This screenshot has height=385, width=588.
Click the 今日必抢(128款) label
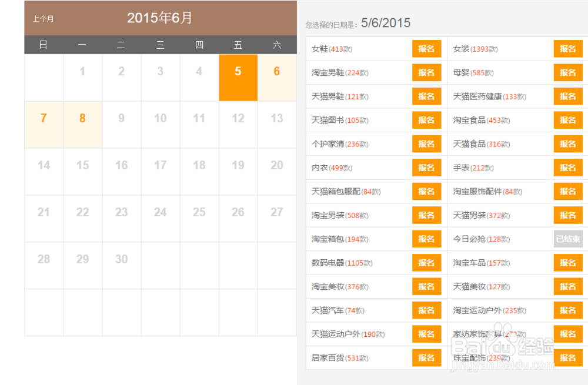(482, 239)
